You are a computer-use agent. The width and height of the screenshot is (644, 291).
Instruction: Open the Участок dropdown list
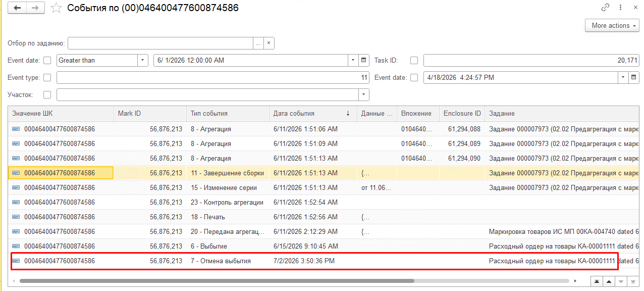coord(364,94)
